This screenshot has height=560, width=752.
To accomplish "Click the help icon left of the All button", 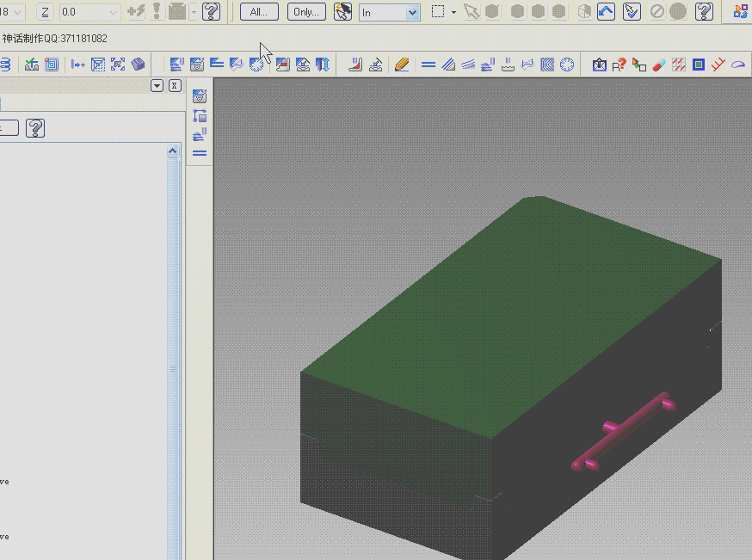I will (x=211, y=11).
